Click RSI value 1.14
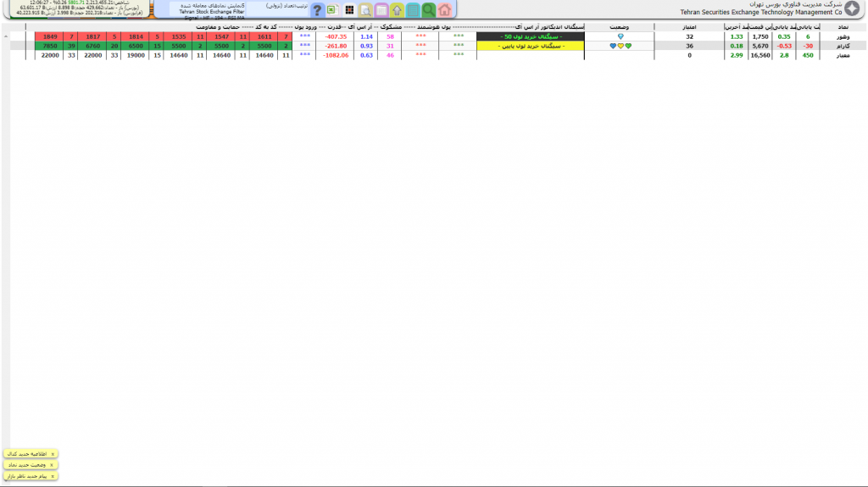This screenshot has height=487, width=868. [366, 36]
